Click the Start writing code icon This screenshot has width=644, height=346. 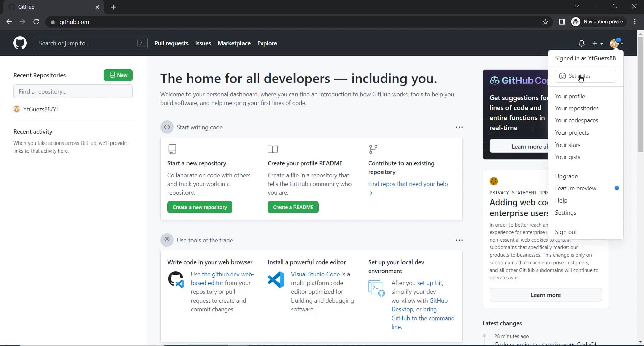pos(167,127)
